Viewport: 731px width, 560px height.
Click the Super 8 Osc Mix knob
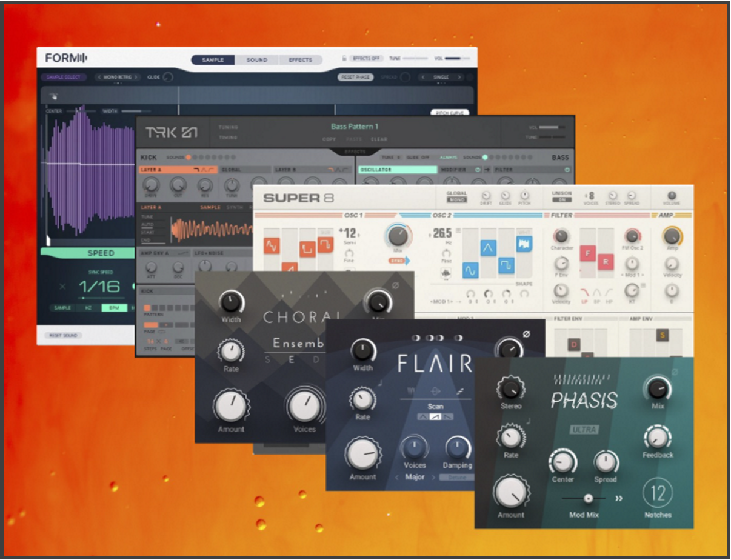pos(398,236)
